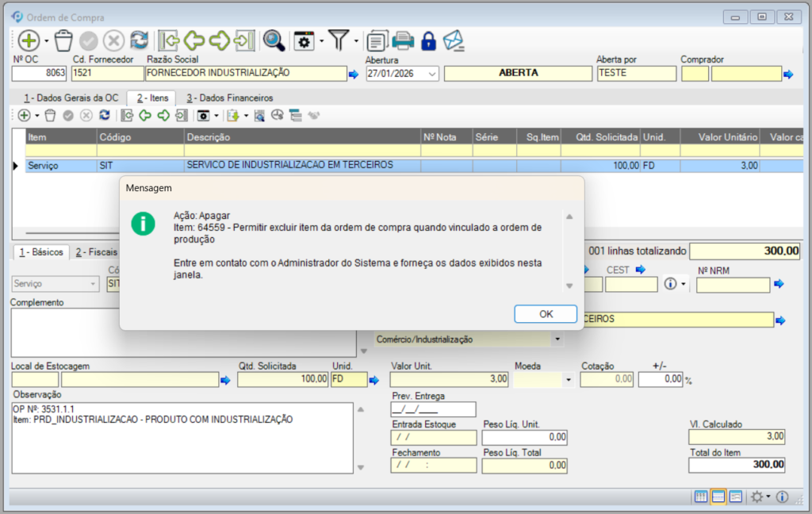
Task: Click the envelope email icon
Action: pos(453,40)
